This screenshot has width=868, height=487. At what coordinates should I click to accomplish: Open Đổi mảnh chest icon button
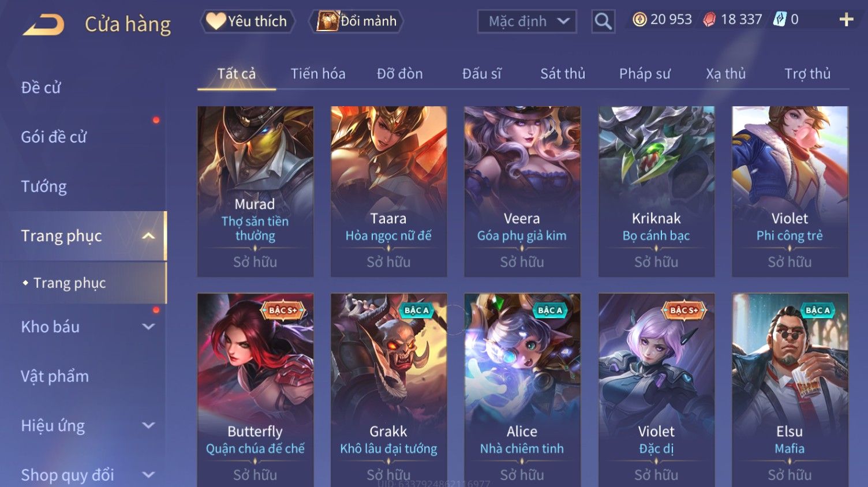point(356,21)
